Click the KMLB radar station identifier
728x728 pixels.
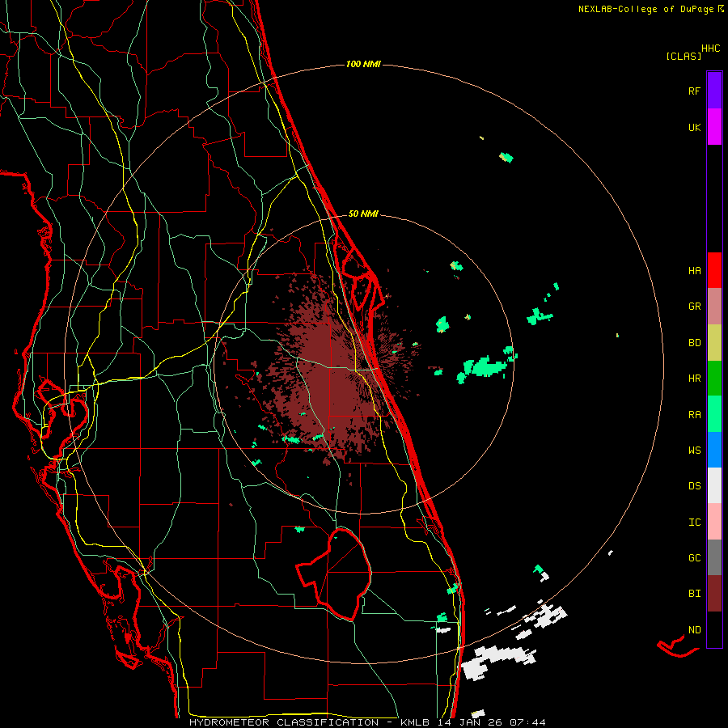point(415,722)
